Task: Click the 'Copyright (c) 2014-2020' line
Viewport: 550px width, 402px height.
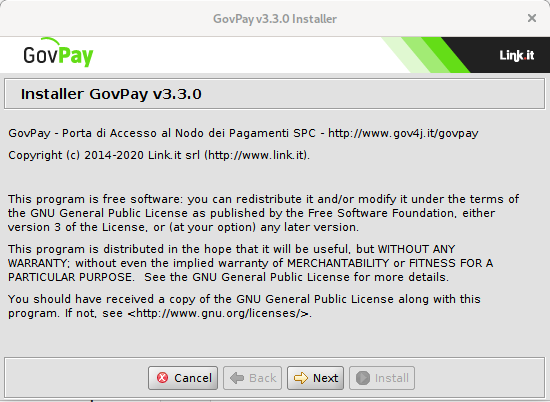Action: (x=159, y=155)
